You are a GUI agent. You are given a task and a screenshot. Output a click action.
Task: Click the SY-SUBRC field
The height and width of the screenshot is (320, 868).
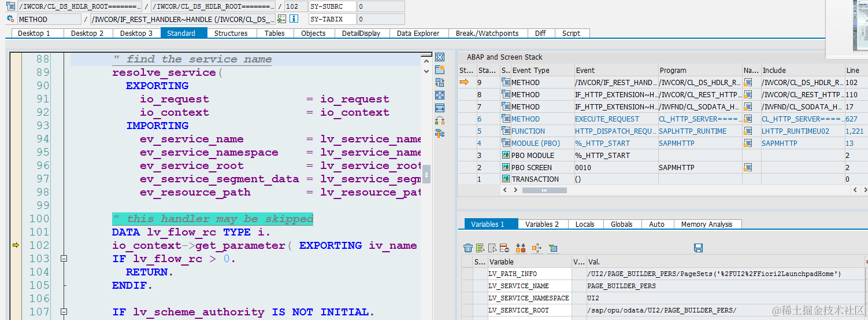332,6
